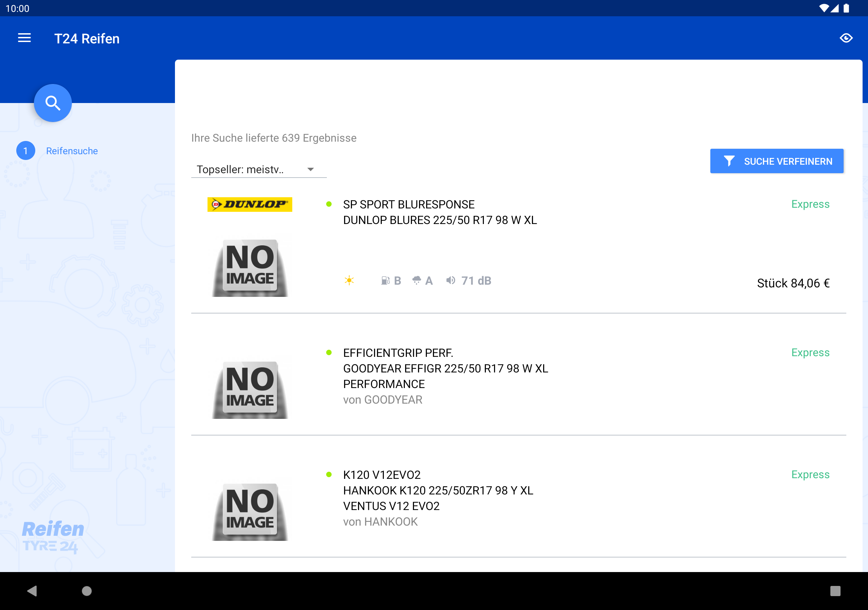This screenshot has width=868, height=610.
Task: Open the hamburger navigation menu
Action: click(24, 38)
